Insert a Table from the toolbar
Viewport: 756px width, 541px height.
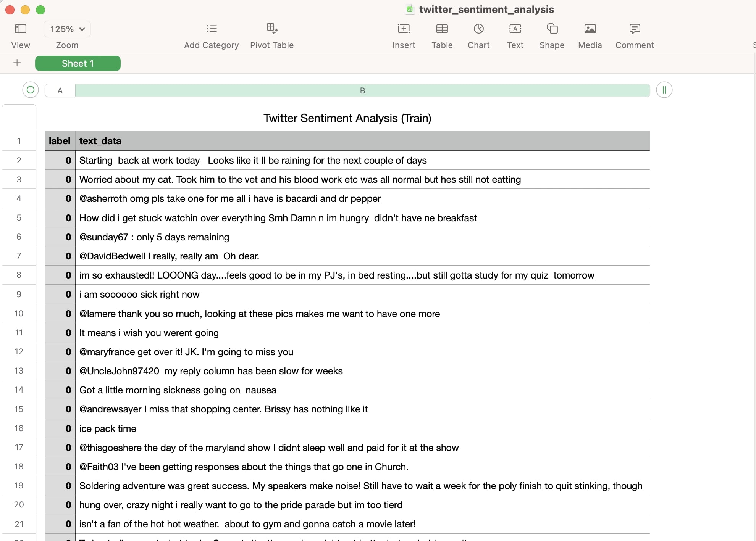coord(442,34)
